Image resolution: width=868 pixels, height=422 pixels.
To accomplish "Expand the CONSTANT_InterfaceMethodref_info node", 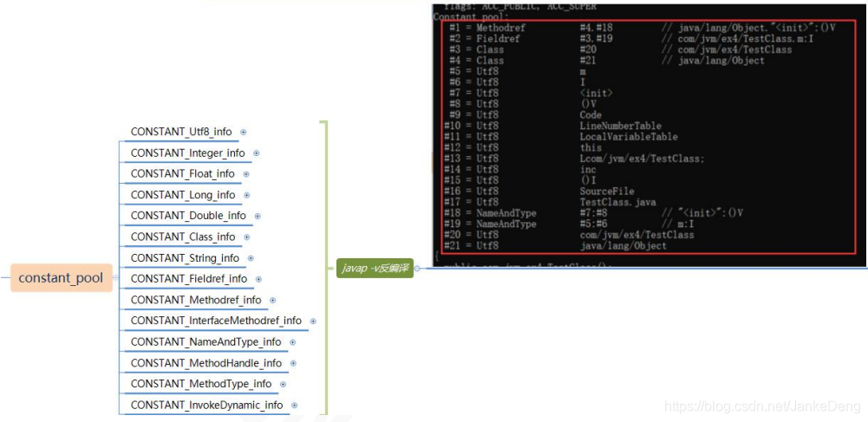I will point(313,321).
